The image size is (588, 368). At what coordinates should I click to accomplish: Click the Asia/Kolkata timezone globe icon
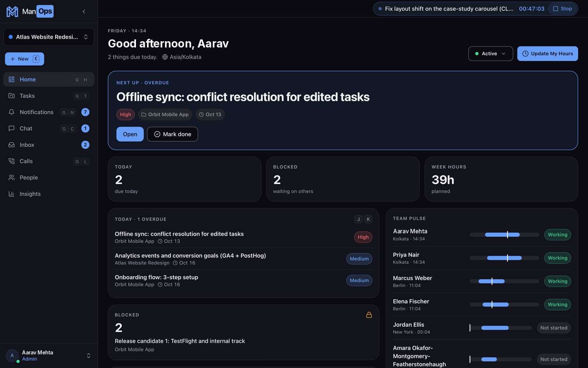pos(165,57)
